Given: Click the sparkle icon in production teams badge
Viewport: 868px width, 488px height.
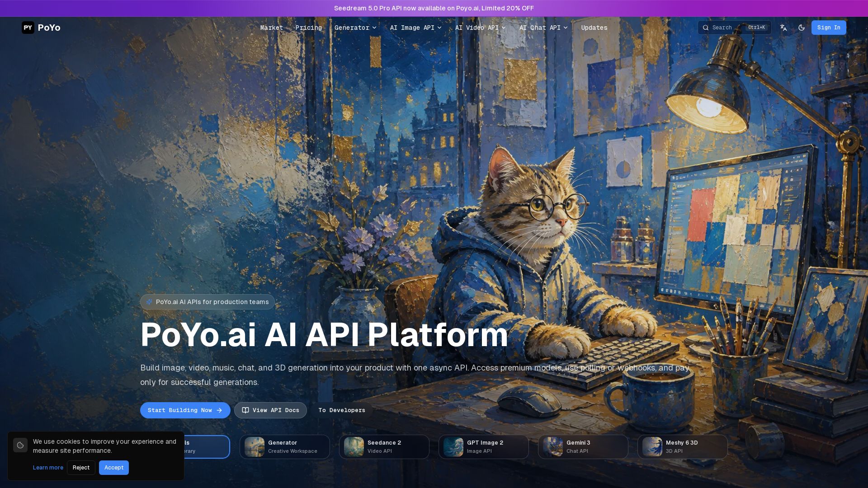Looking at the screenshot, I should pyautogui.click(x=149, y=302).
